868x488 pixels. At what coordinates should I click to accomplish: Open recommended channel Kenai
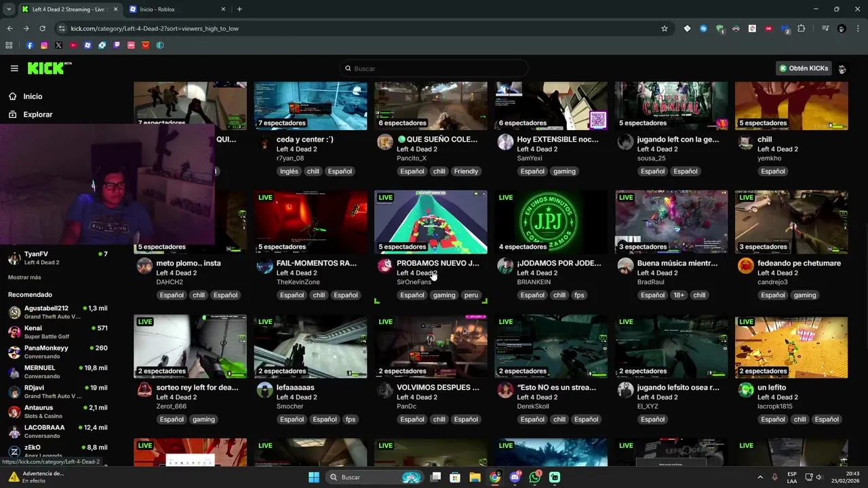pos(57,332)
